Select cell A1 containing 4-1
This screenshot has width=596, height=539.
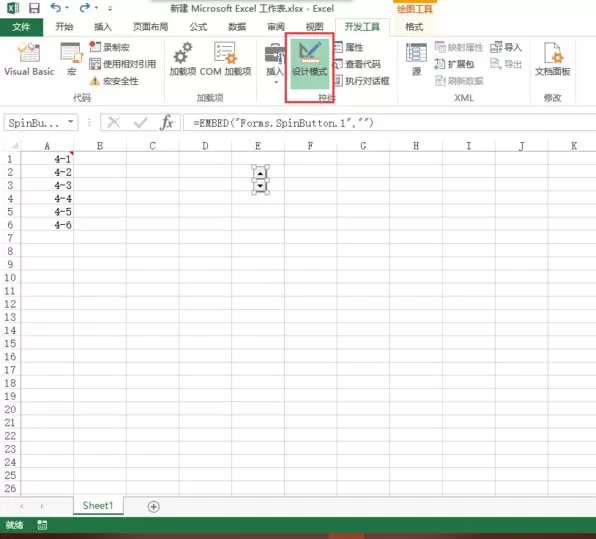tap(47, 159)
